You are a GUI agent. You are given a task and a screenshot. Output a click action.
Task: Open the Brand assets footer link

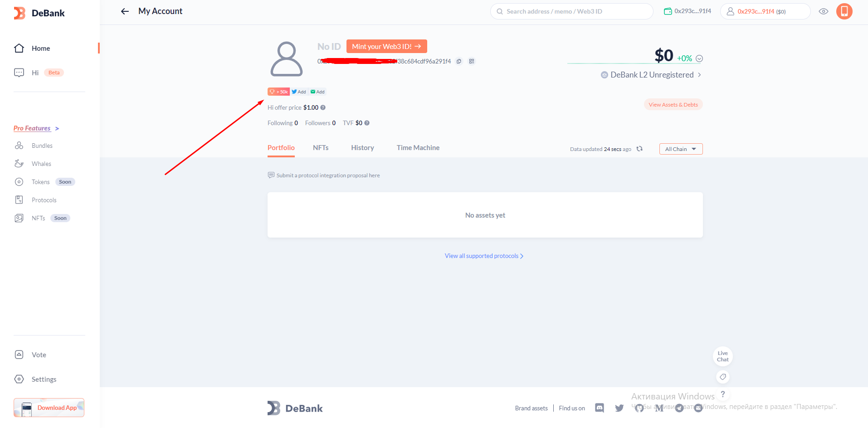point(532,409)
